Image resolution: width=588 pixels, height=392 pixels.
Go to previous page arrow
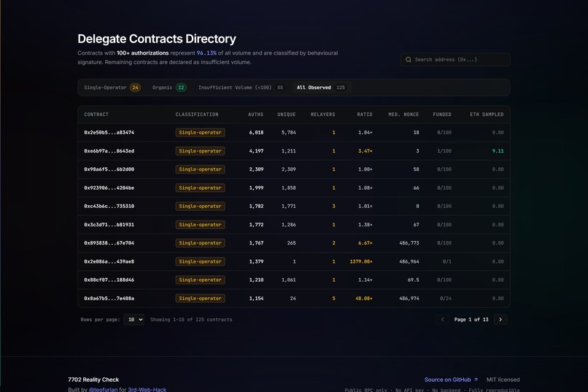coord(443,320)
